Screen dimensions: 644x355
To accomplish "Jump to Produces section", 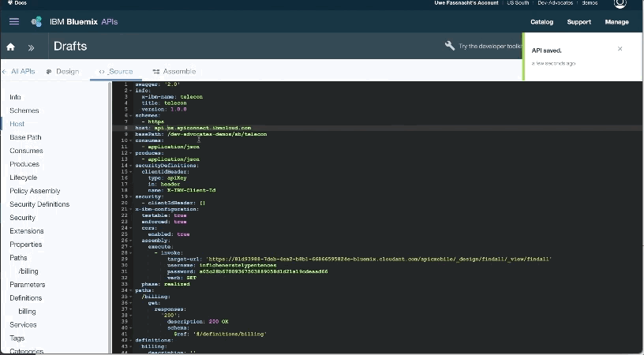I will 24,164.
